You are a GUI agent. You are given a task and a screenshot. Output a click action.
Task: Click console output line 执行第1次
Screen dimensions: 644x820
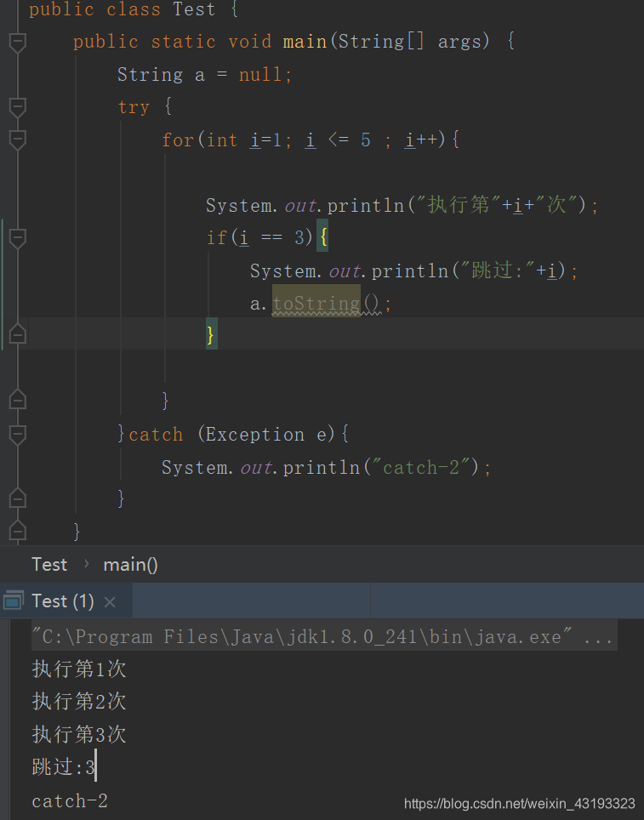pos(79,669)
